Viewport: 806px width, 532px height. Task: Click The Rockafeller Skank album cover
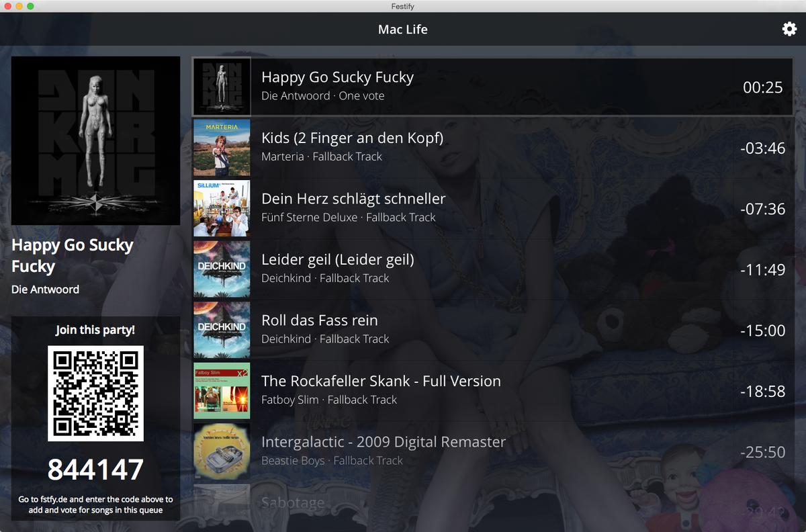222,391
